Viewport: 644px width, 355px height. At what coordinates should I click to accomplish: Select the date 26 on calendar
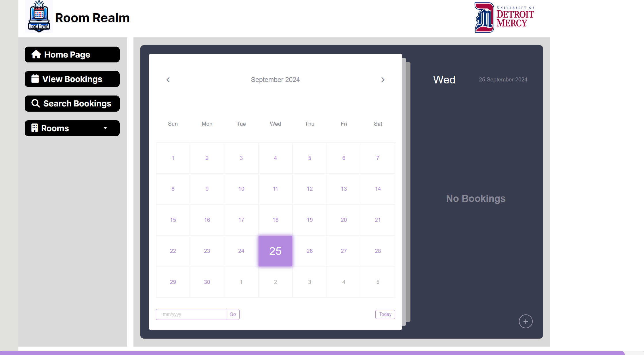(x=309, y=251)
